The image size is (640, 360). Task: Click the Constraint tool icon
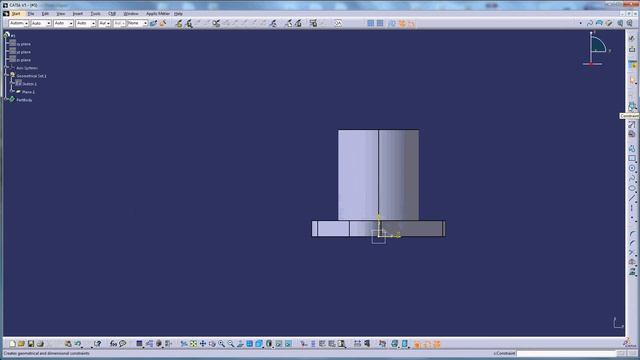coord(632,107)
